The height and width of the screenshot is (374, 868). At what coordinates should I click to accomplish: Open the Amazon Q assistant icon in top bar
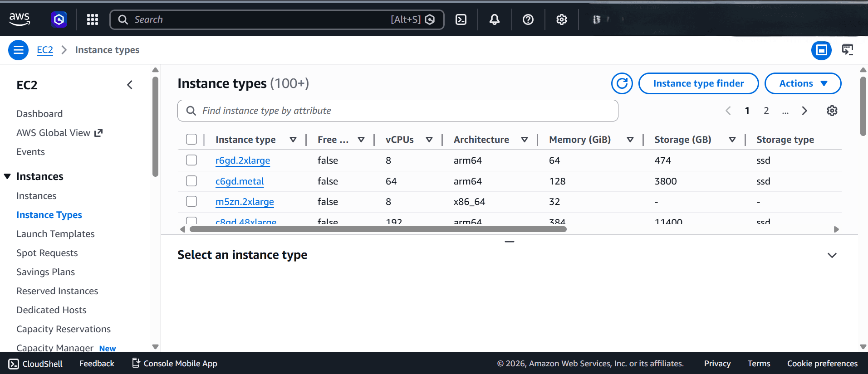tap(59, 19)
